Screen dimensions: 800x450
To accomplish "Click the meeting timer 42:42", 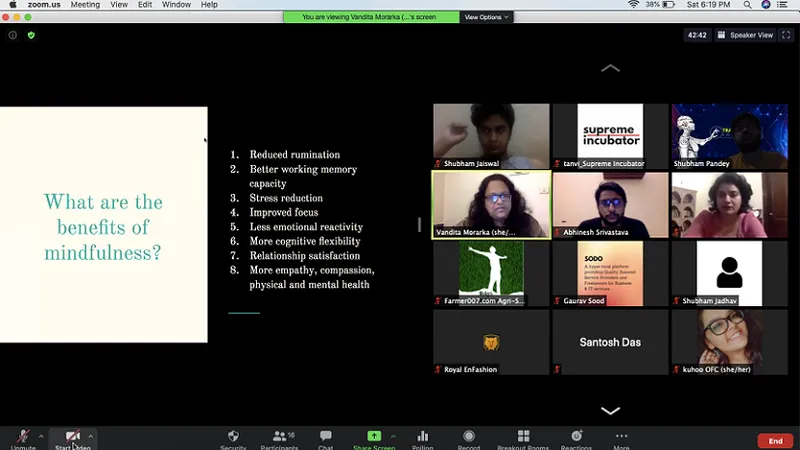I will (x=697, y=35).
